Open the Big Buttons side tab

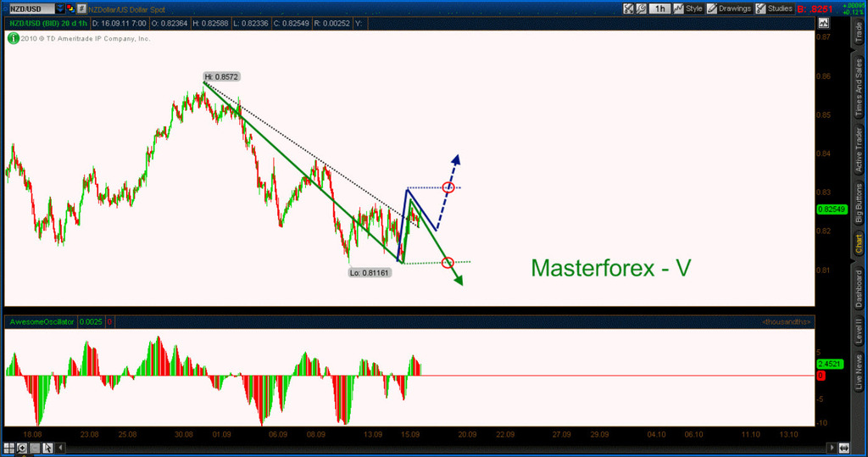859,203
